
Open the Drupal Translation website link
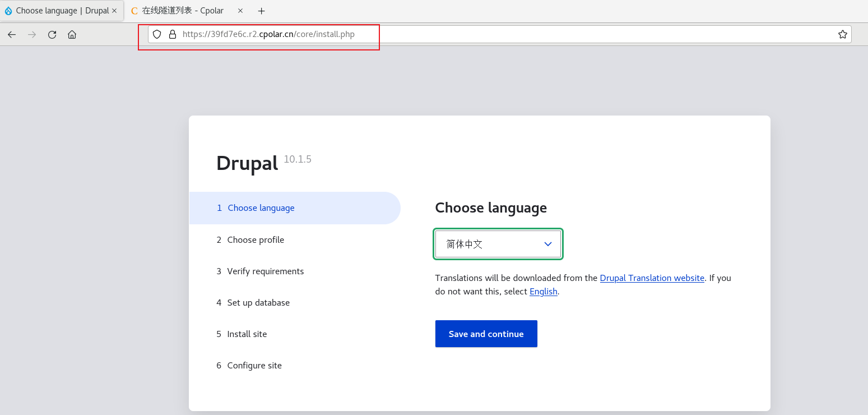click(652, 278)
